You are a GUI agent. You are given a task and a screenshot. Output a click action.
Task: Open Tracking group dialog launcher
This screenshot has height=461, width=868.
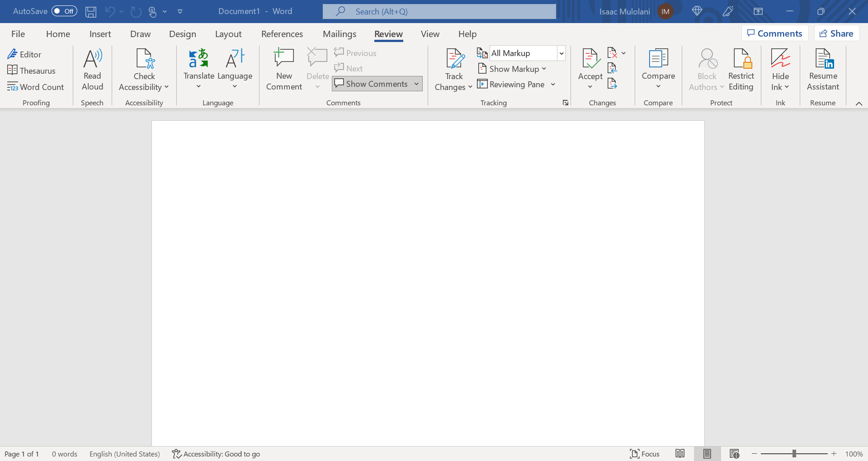(x=565, y=103)
